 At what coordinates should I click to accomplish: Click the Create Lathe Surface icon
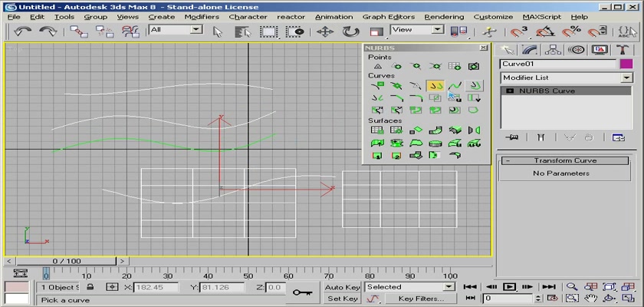pyautogui.click(x=396, y=143)
